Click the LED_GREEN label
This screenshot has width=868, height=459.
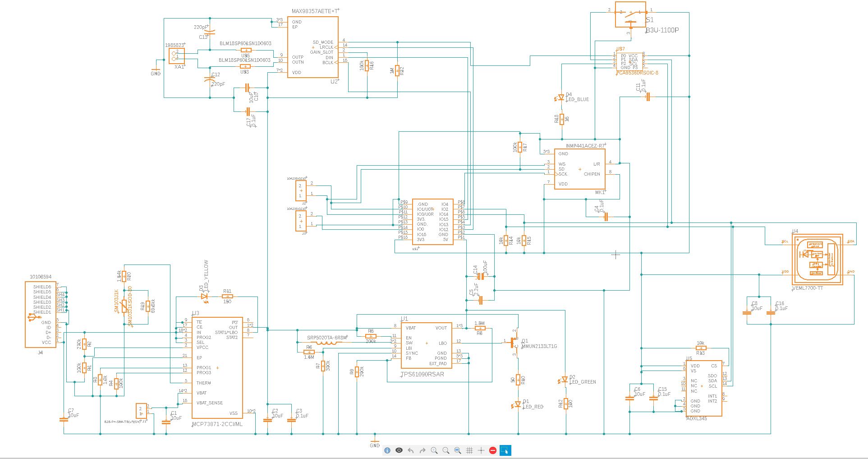point(583,382)
